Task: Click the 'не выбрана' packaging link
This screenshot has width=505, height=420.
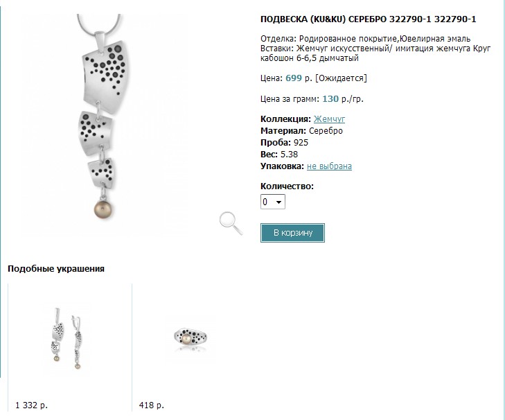Action: pyautogui.click(x=329, y=166)
